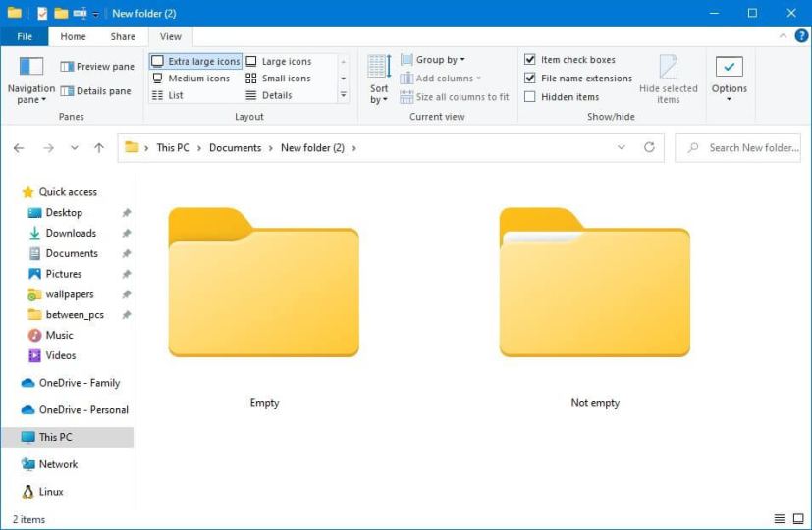Switch to details view in status bar
This screenshot has height=530, width=812.
tap(780, 518)
